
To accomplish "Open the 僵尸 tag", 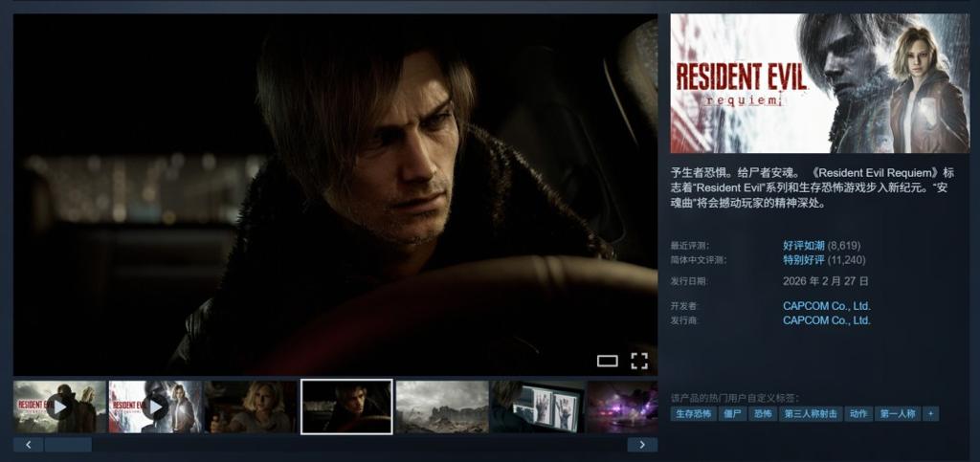I will [733, 414].
